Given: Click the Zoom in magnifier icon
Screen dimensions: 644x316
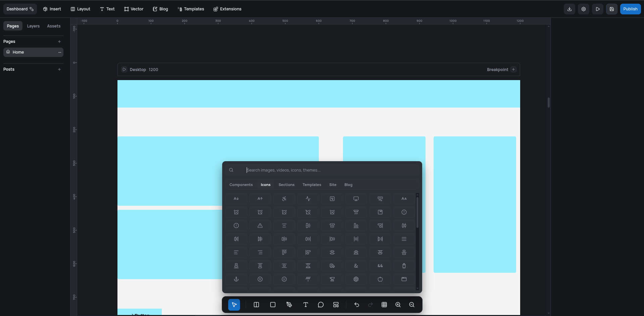Looking at the screenshot, I should (x=398, y=305).
